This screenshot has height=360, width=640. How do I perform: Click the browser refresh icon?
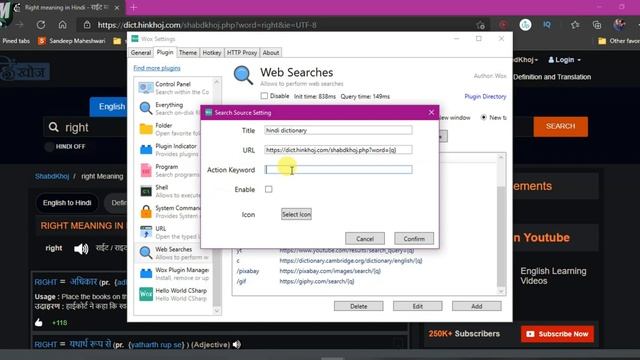coord(41,25)
